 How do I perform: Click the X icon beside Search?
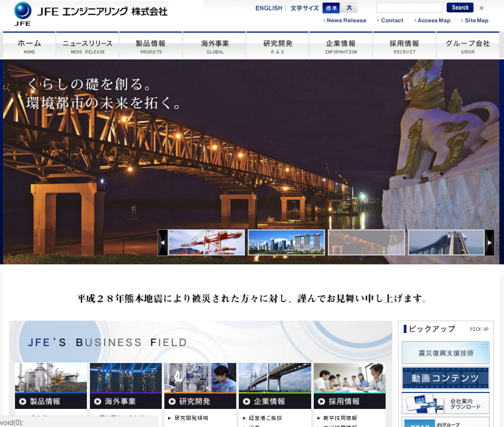point(481,8)
